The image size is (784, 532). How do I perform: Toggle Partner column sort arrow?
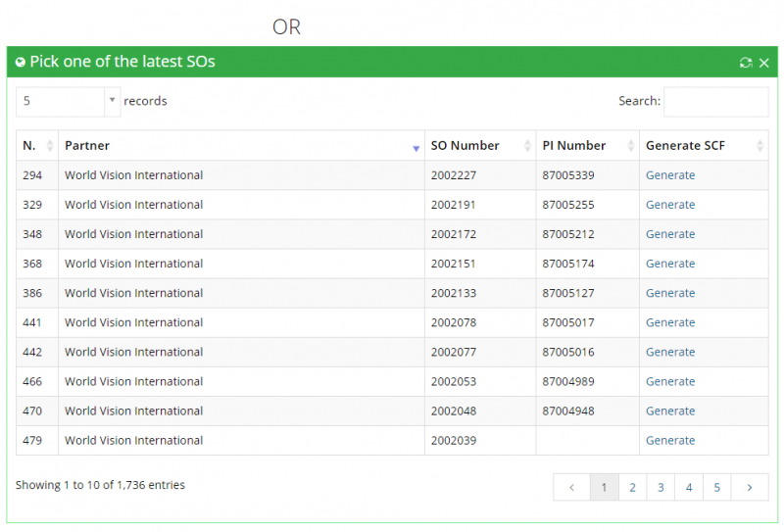pos(416,146)
